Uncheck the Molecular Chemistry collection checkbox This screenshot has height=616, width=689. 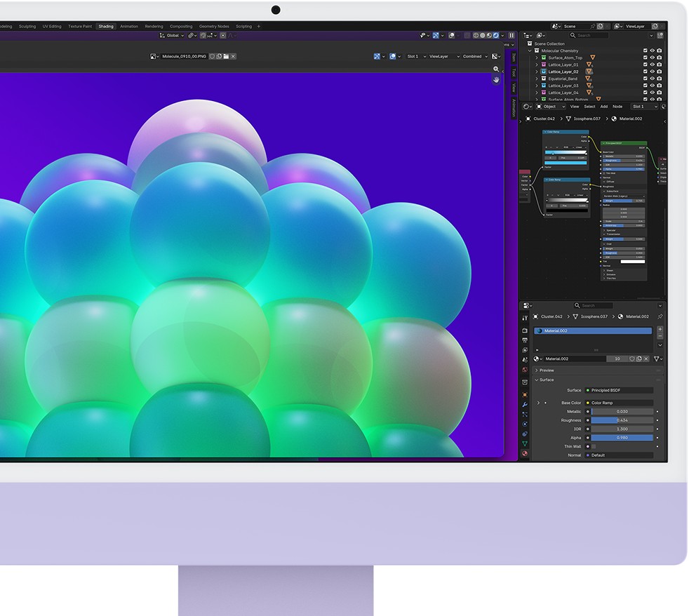click(x=645, y=51)
